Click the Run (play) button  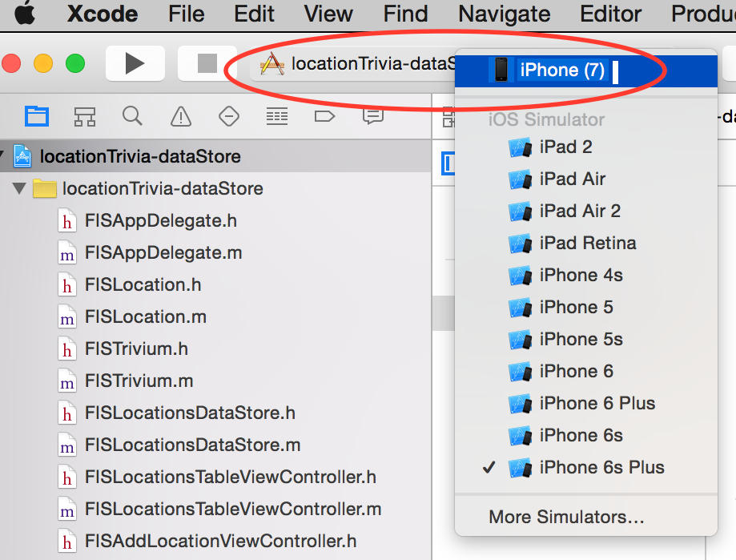[x=135, y=63]
